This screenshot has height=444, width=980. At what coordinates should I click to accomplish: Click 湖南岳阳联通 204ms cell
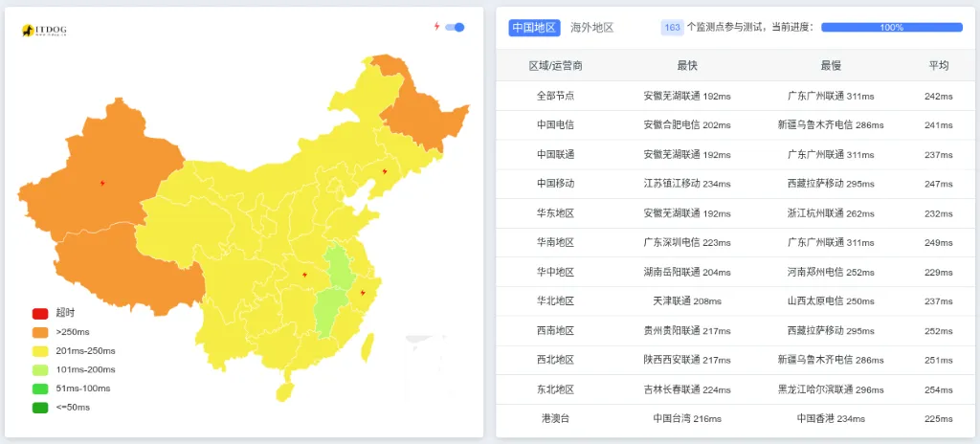point(687,272)
